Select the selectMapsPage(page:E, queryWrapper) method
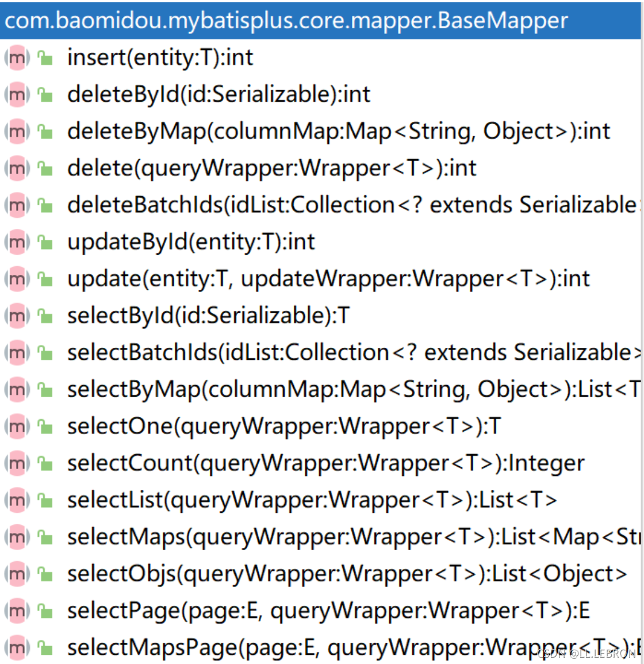 click(354, 647)
